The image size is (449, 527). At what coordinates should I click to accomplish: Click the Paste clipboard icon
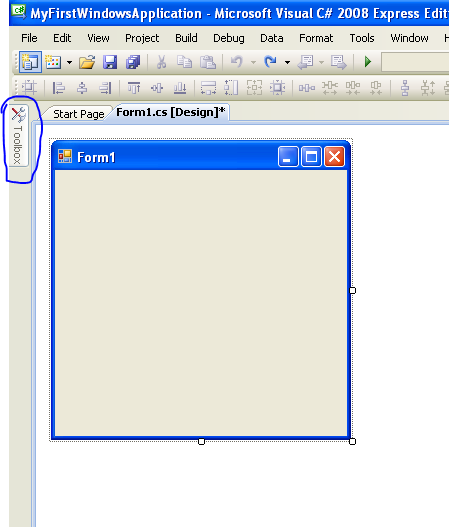pos(208,62)
